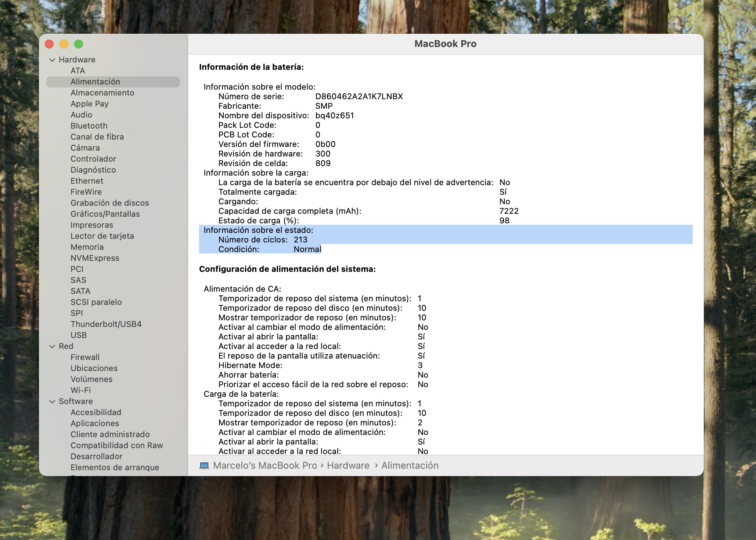756x540 pixels.
Task: Close the System Information window
Action: (x=49, y=44)
